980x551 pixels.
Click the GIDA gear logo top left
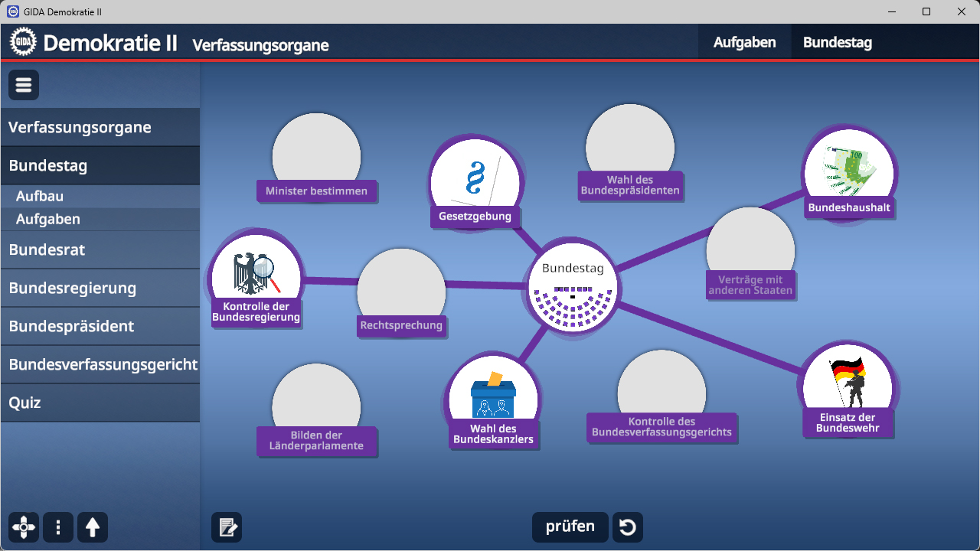(x=23, y=42)
